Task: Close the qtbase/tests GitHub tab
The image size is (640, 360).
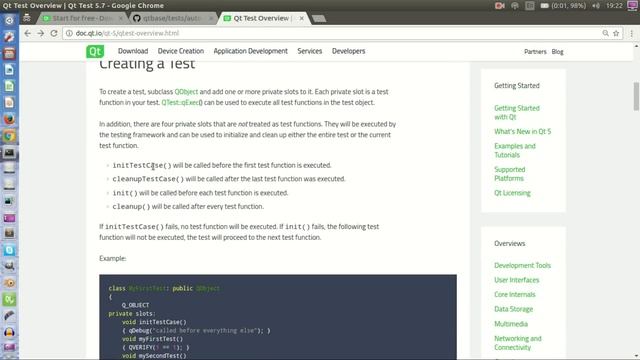Action: point(211,18)
